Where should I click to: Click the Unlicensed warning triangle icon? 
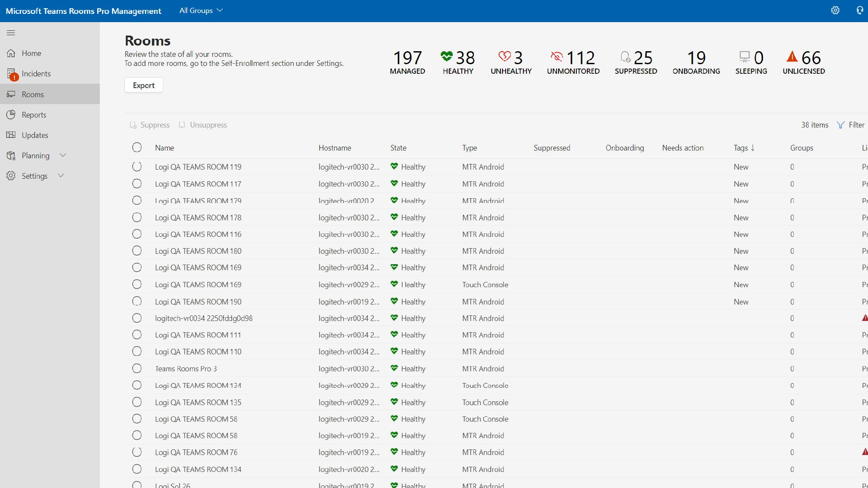(x=792, y=56)
